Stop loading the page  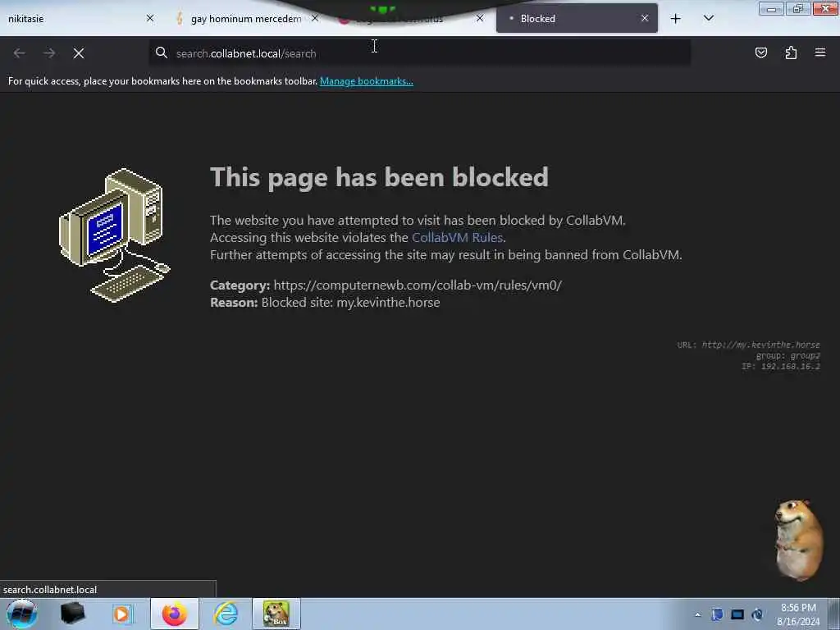click(x=79, y=53)
